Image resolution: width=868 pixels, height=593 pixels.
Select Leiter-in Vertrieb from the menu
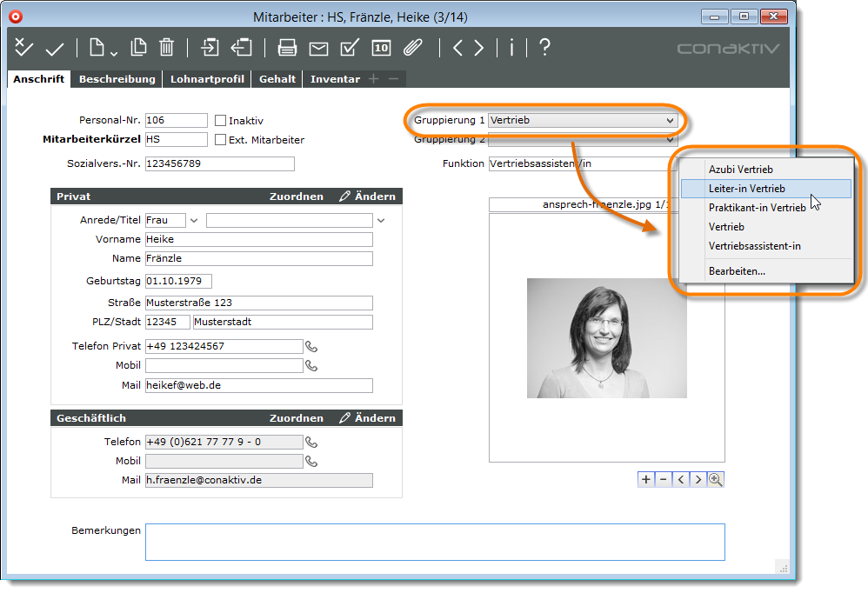(747, 189)
